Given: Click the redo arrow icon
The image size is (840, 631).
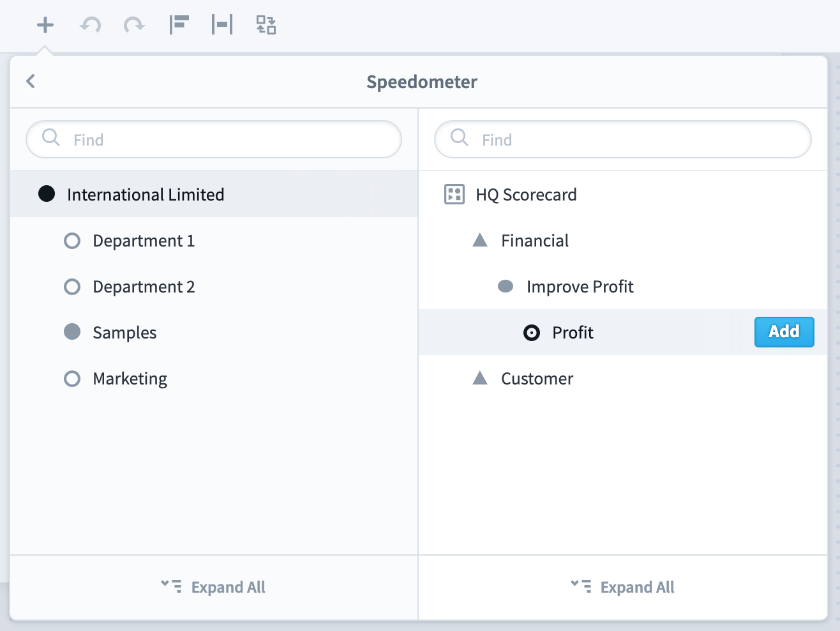Looking at the screenshot, I should [134, 25].
